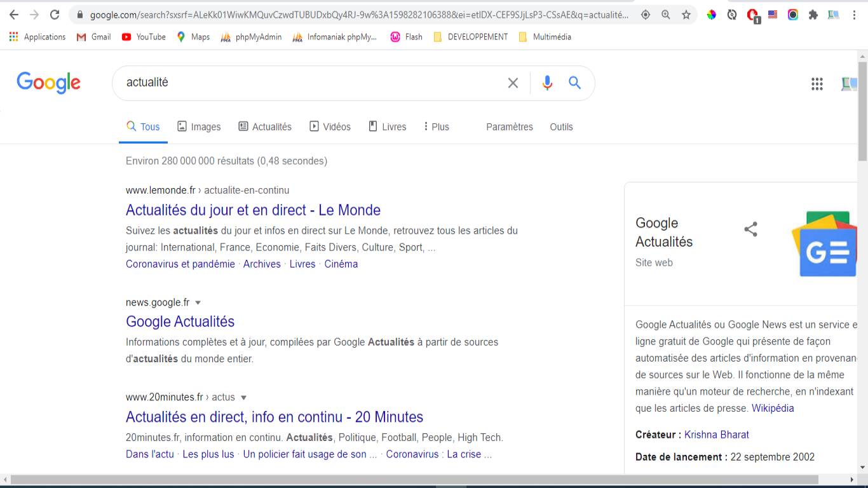Open the Extensions puzzle piece menu

[x=813, y=15]
